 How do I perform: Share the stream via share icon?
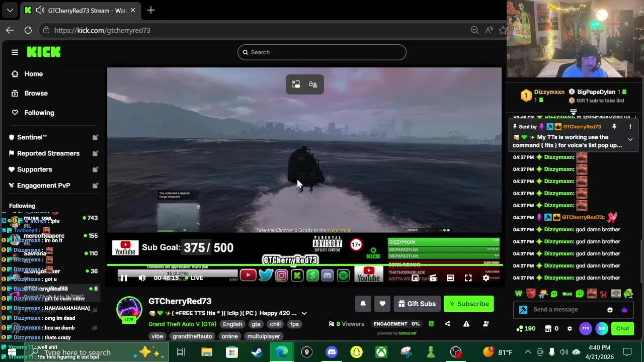pyautogui.click(x=447, y=324)
